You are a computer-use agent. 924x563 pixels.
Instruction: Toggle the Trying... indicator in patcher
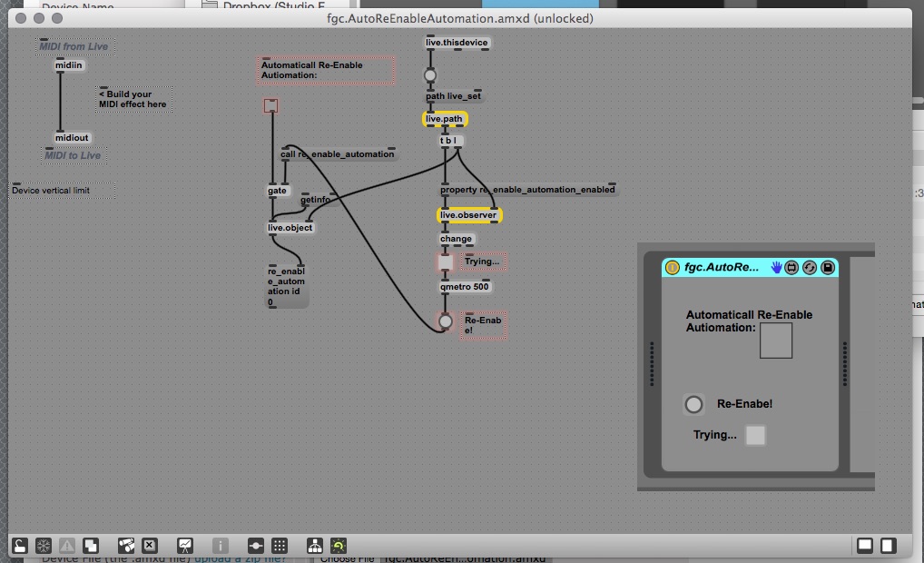(446, 262)
